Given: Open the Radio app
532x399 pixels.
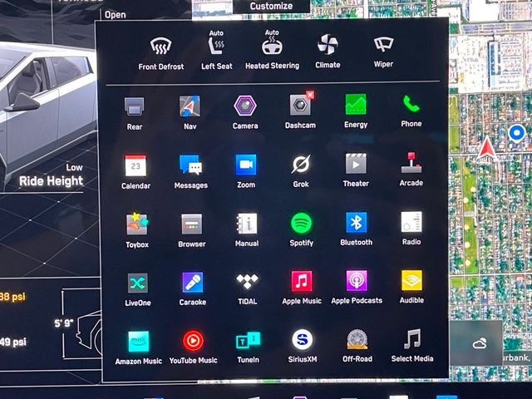Looking at the screenshot, I should tap(411, 228).
